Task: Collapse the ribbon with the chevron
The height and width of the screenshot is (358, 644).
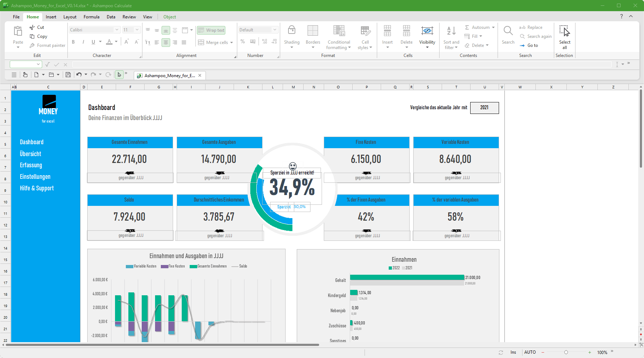Action: point(631,16)
